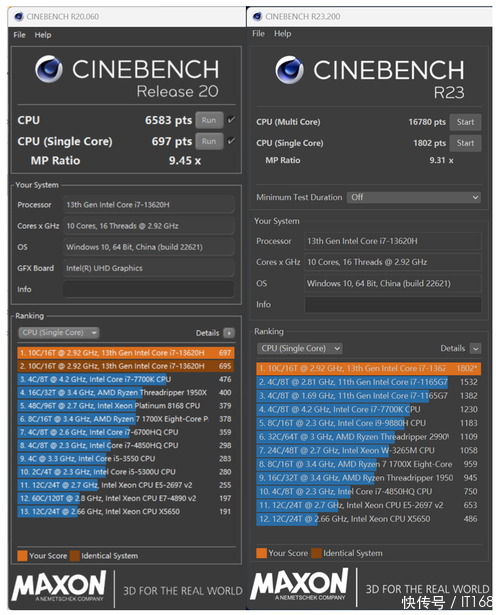The image size is (500, 615).
Task: Click the R20 Info input field
Action: click(149, 289)
